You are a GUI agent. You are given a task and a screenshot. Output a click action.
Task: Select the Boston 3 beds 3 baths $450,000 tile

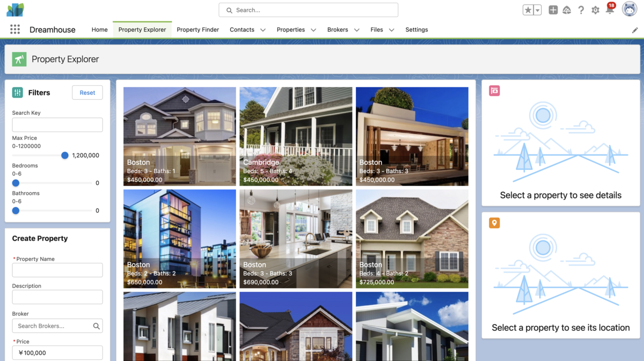412,136
